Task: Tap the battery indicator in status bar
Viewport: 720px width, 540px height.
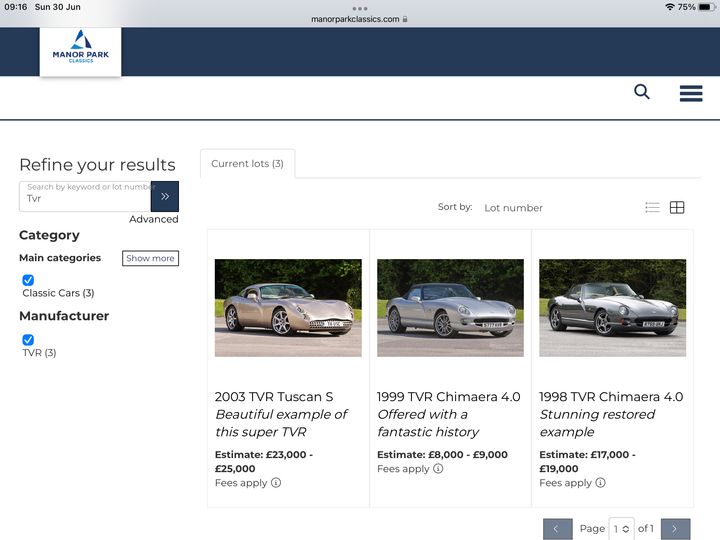Action: tap(706, 7)
